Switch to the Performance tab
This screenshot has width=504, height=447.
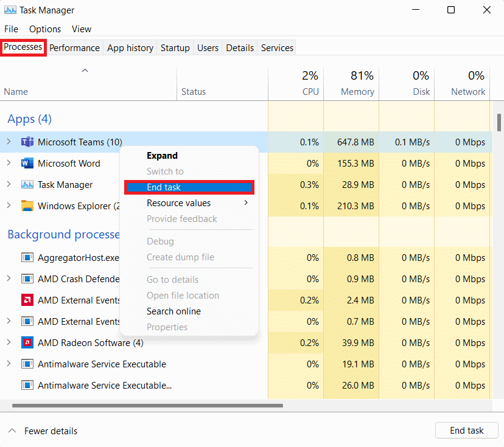click(x=74, y=47)
